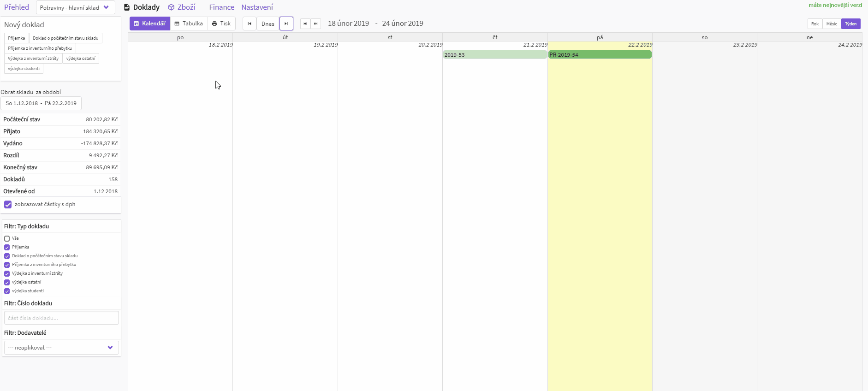Open the Kalendář view with calendar icon
868x391 pixels.
tap(149, 24)
